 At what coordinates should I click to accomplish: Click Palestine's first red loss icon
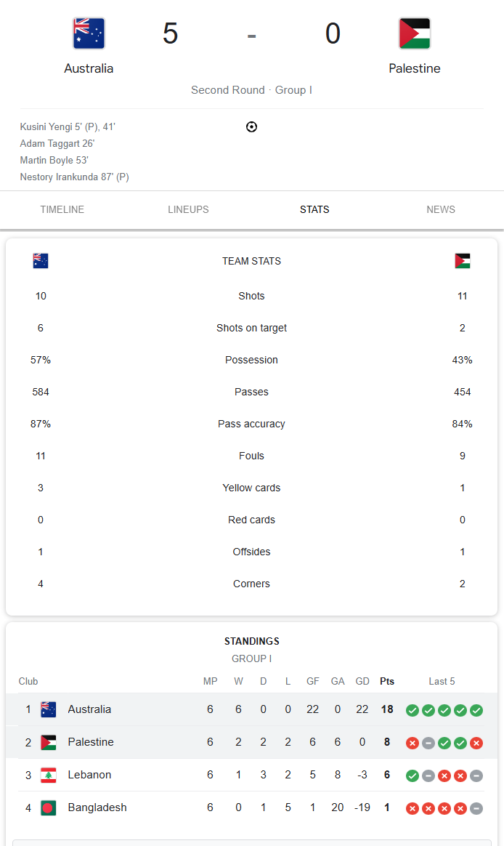point(412,743)
